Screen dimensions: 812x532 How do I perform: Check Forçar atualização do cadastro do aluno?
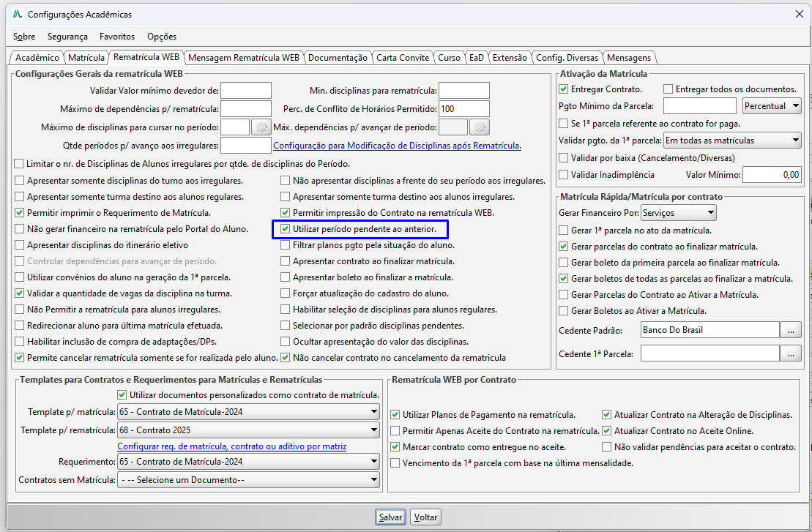(x=285, y=293)
